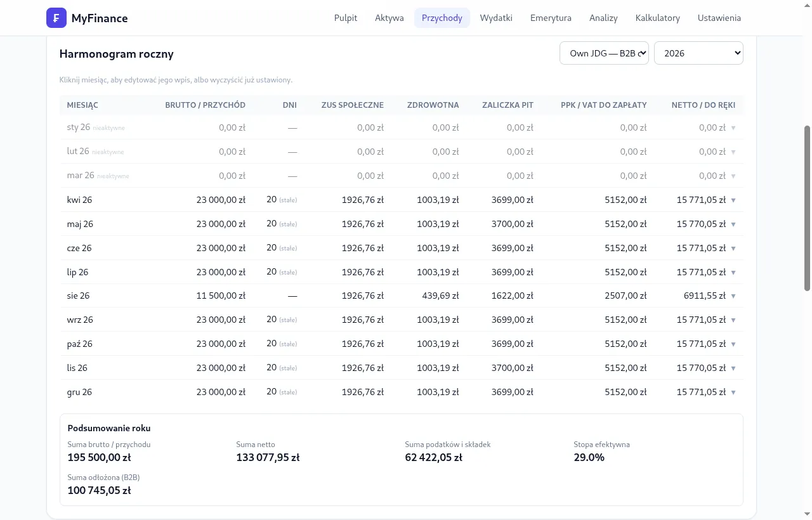Screen dimensions: 812x520
Task: Click the 1622,00 zł zaliczka PIT value
Action: 513,296
